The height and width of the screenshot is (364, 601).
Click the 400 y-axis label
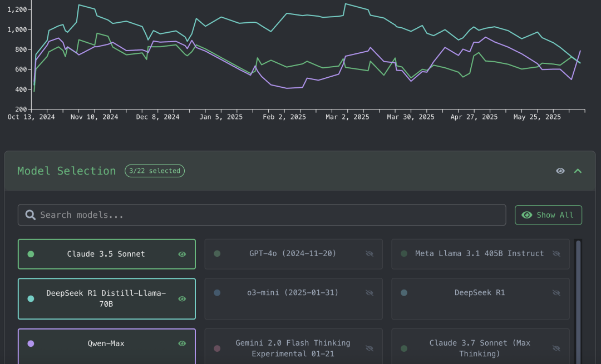[x=21, y=89]
